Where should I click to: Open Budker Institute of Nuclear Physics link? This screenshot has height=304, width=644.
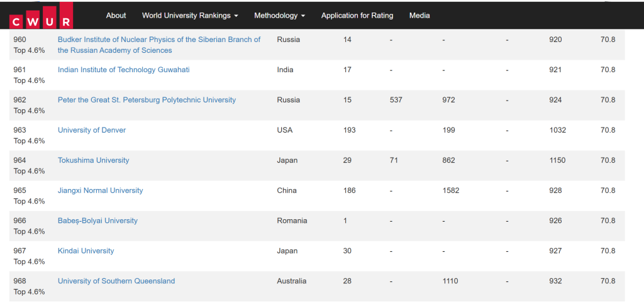pos(159,45)
